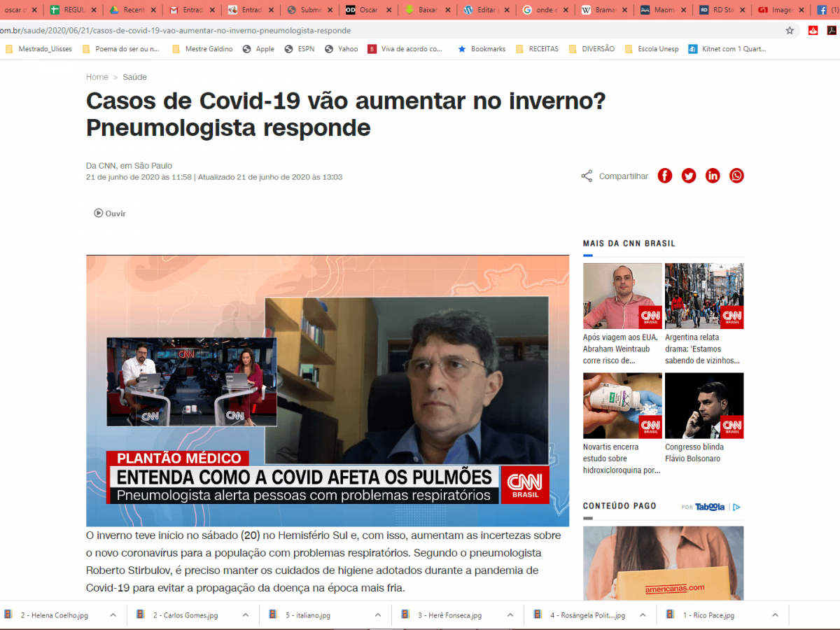
Task: Expand options for italiano.jpg download
Action: 377,615
